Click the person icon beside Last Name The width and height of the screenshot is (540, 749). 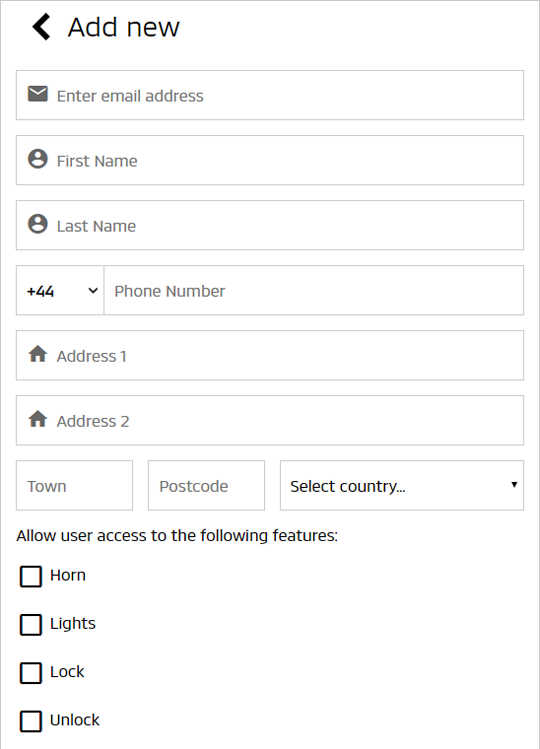(x=38, y=224)
